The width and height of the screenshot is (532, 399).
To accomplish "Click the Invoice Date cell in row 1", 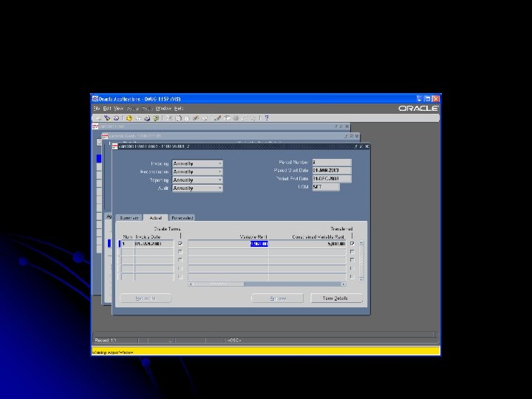I will 154,244.
